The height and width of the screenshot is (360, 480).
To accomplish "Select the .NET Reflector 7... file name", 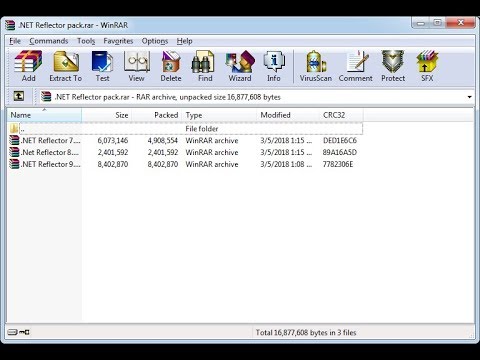I will 51,140.
